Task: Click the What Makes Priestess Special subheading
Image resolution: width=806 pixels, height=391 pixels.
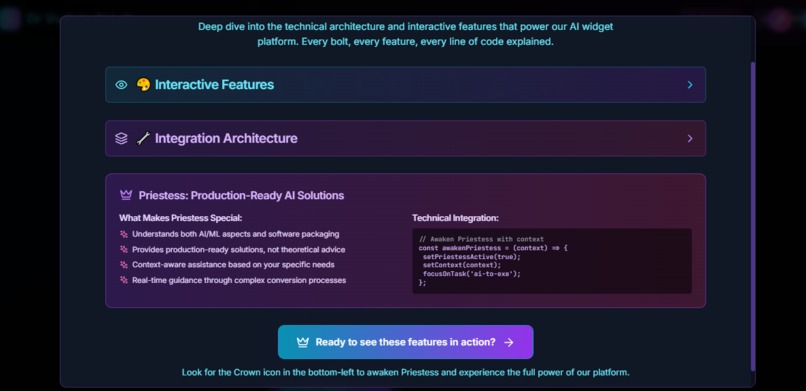Action: [x=180, y=218]
